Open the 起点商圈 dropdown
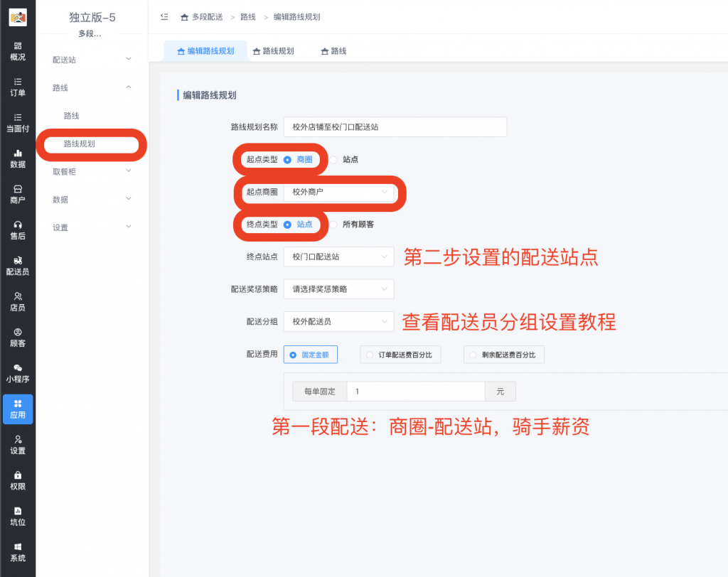This screenshot has height=577, width=728. coord(338,191)
